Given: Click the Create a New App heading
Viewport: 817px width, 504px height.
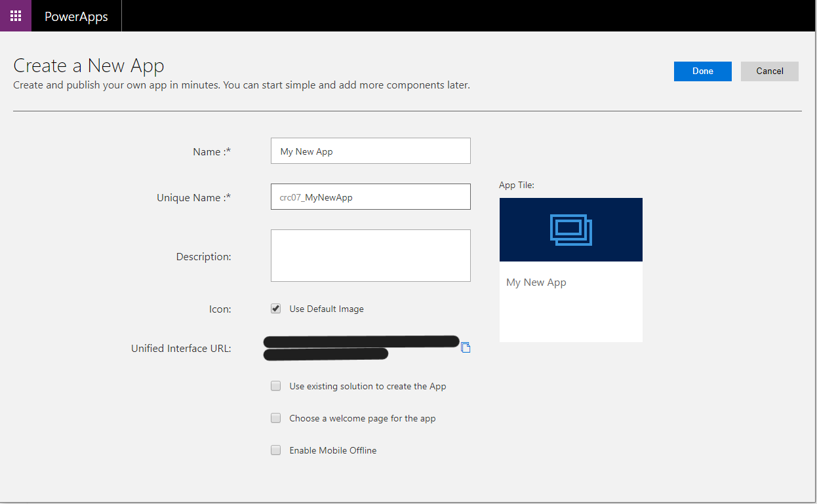Looking at the screenshot, I should 89,66.
